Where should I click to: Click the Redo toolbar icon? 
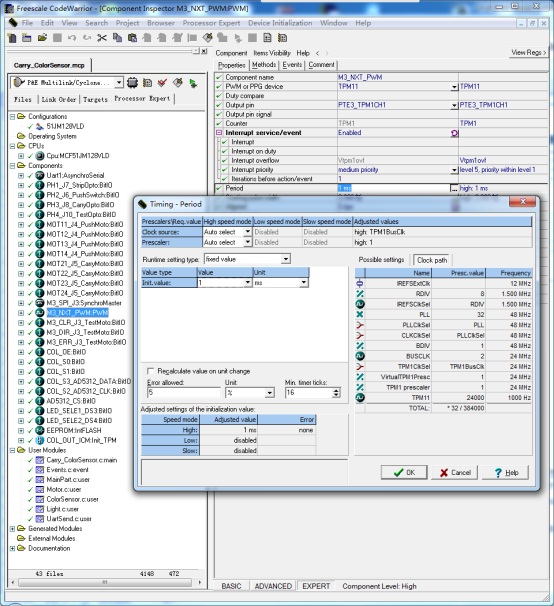pos(87,37)
